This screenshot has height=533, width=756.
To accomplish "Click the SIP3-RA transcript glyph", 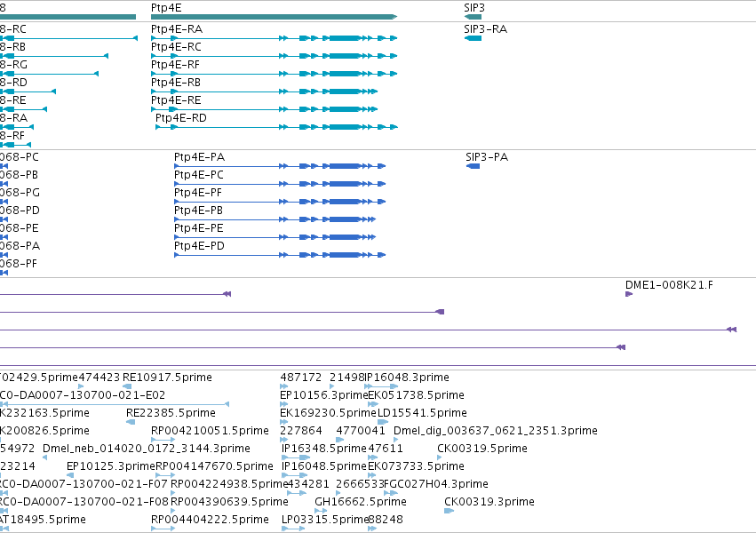I will (473, 38).
